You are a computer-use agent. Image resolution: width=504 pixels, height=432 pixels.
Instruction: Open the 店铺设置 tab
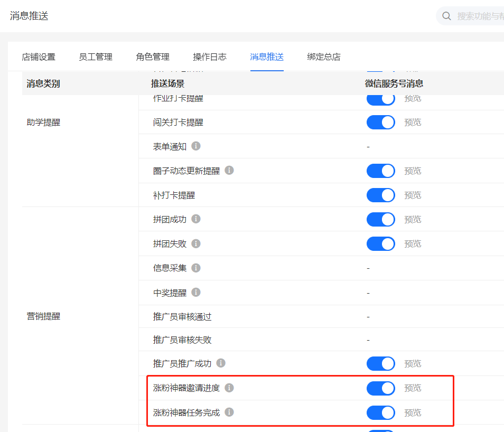tap(39, 57)
